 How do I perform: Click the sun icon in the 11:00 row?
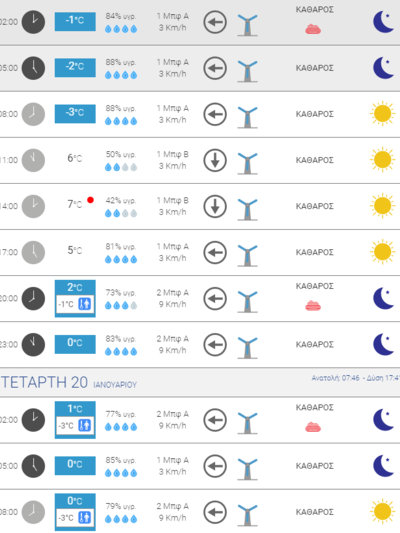pos(383,160)
